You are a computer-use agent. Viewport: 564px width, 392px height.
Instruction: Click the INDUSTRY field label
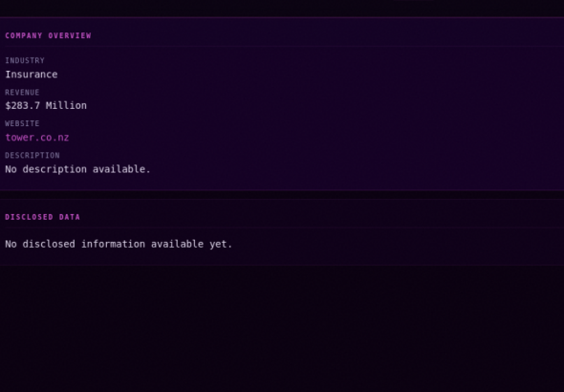25,61
